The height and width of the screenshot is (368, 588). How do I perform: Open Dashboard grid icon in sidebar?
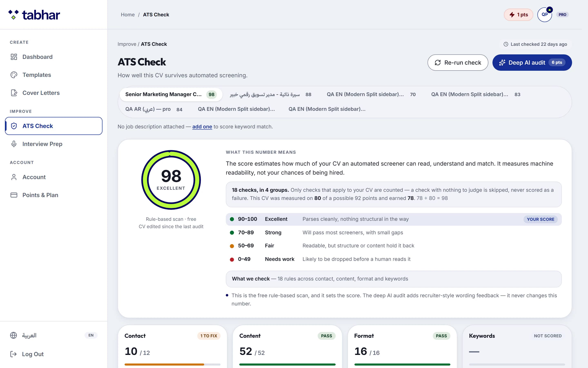click(x=14, y=57)
